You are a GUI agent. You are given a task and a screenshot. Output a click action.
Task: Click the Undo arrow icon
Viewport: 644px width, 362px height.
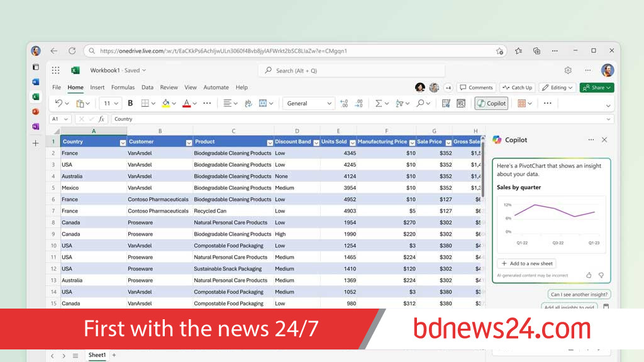tap(58, 104)
